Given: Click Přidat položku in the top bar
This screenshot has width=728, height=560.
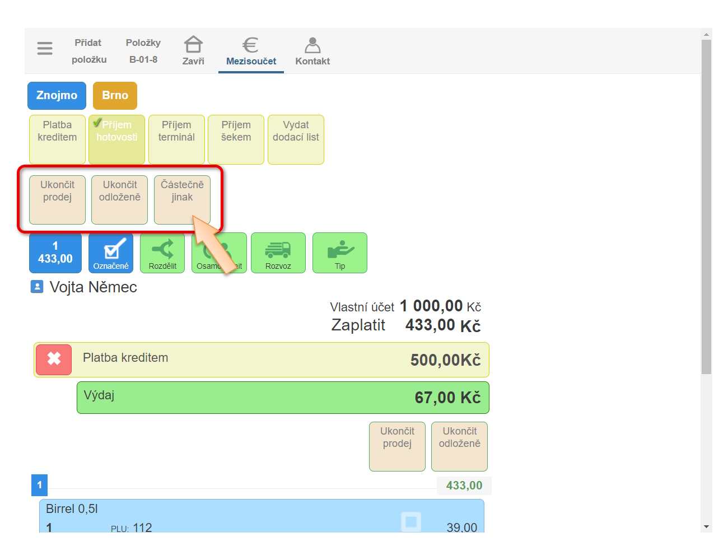Looking at the screenshot, I should point(88,50).
